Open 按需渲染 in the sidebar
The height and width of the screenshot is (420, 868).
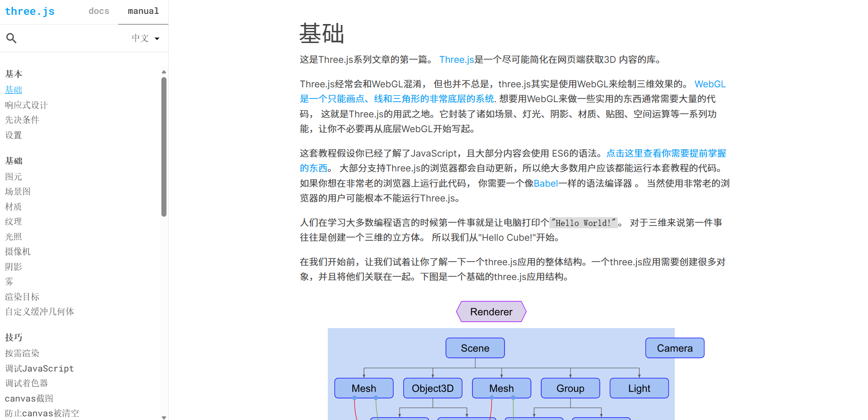tap(22, 353)
